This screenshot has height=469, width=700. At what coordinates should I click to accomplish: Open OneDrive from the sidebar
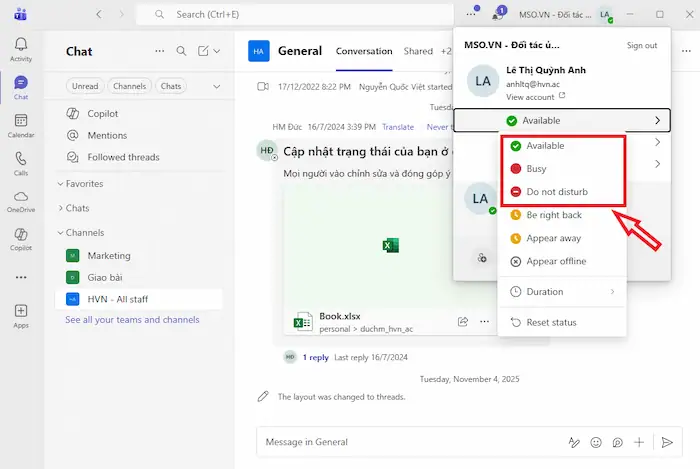pos(21,200)
